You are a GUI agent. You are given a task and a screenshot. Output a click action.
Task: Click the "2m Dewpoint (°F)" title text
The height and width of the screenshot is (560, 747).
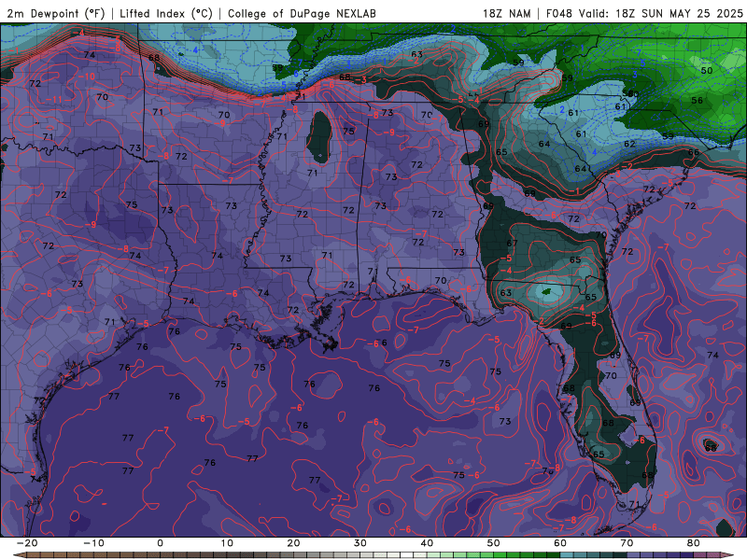[56, 13]
